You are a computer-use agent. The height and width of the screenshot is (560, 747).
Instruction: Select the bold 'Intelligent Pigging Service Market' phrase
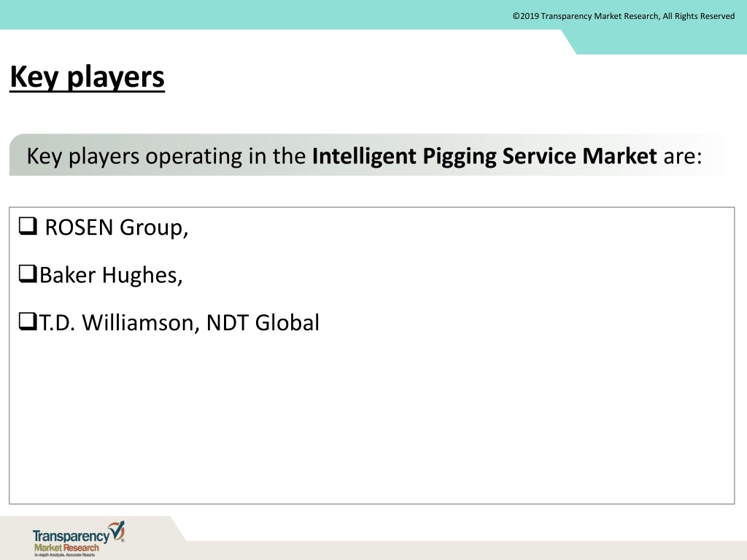tap(484, 156)
